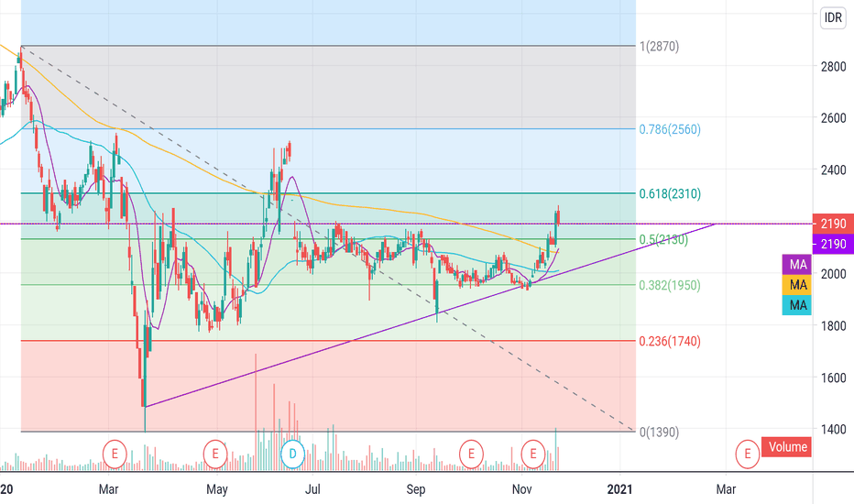Click the 2800 price axis value
The height and width of the screenshot is (504, 854).
pyautogui.click(x=833, y=67)
